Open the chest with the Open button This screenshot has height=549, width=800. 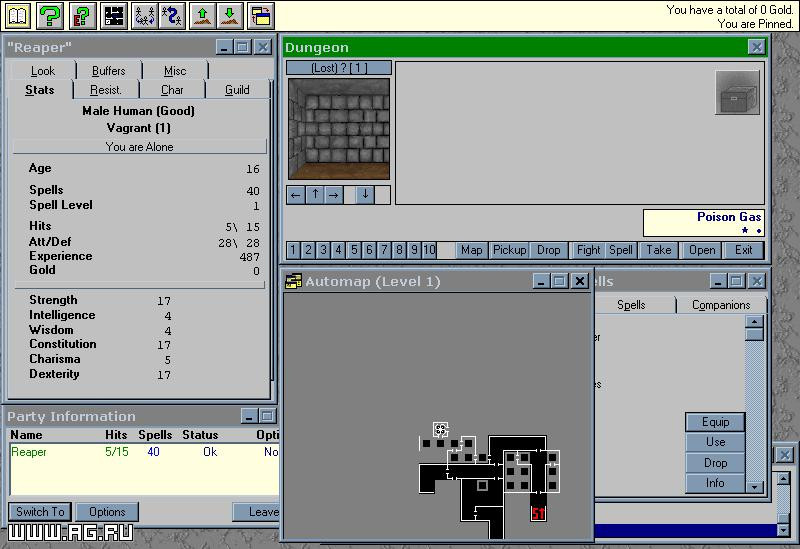[702, 250]
